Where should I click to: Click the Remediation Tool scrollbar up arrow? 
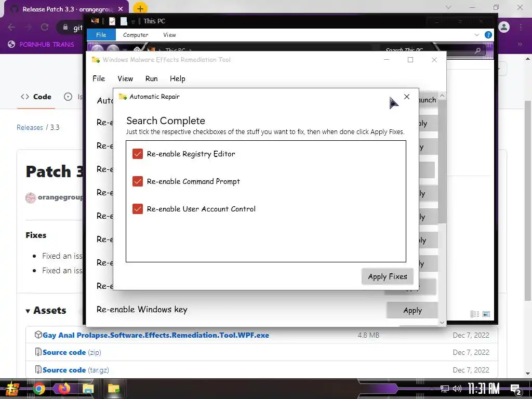pos(442,96)
